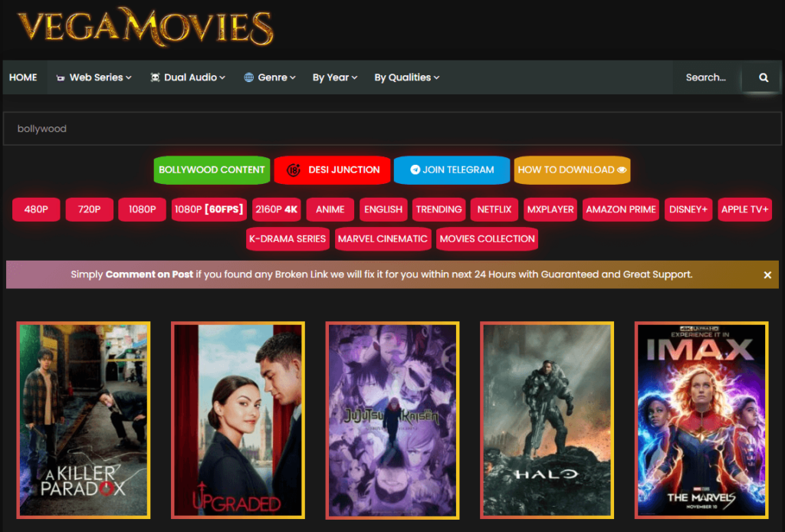785x532 pixels.
Task: Open the Desi Junction button
Action: (332, 169)
